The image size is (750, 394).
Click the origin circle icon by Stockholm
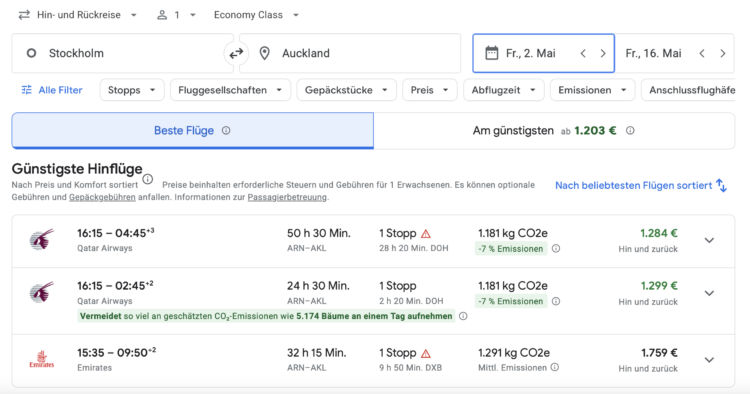31,53
